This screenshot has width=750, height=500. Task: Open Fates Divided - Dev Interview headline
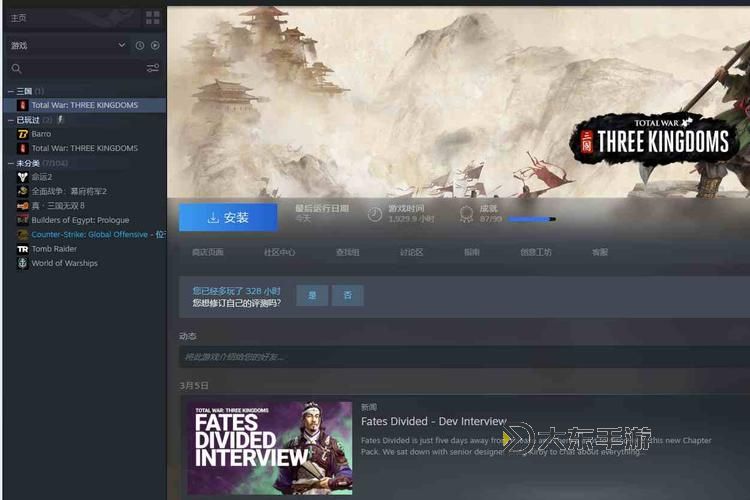[433, 422]
